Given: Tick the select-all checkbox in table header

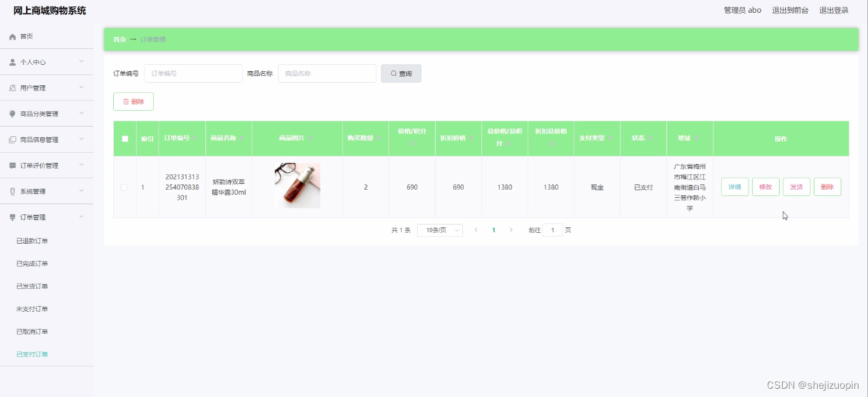Looking at the screenshot, I should click(x=125, y=139).
